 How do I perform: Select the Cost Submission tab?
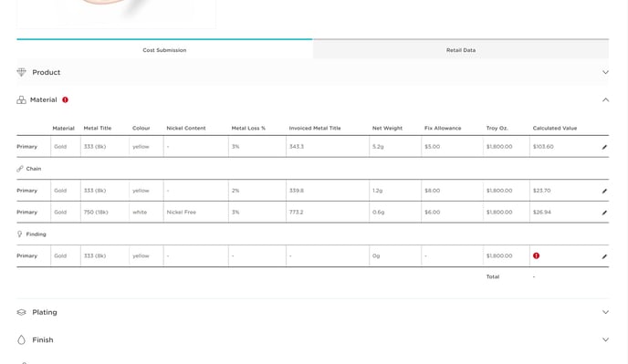[164, 49]
